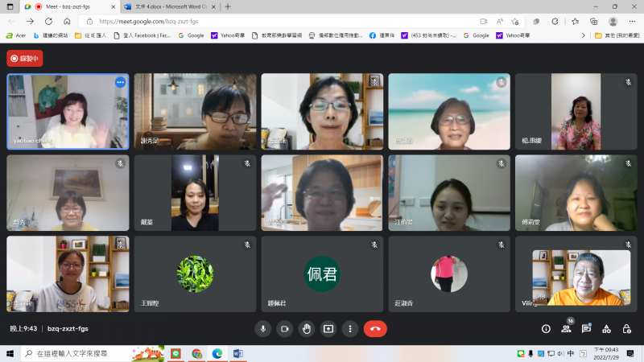Select the 傅莉雯 video tile

[576, 192]
